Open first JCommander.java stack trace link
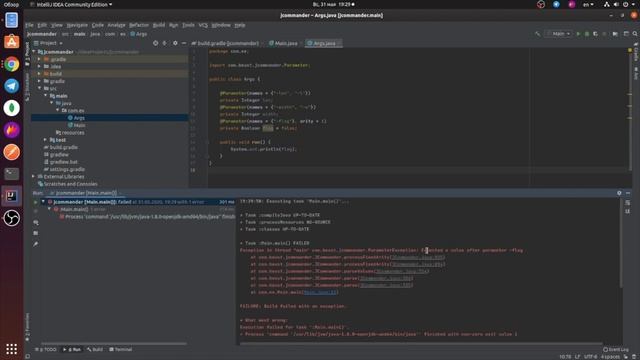 [x=417, y=257]
